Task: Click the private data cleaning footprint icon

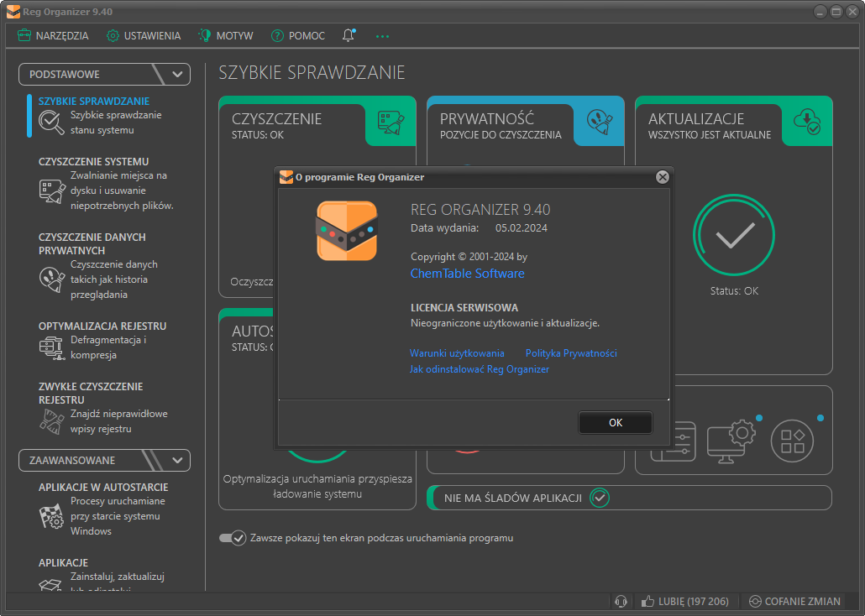Action: [x=52, y=279]
